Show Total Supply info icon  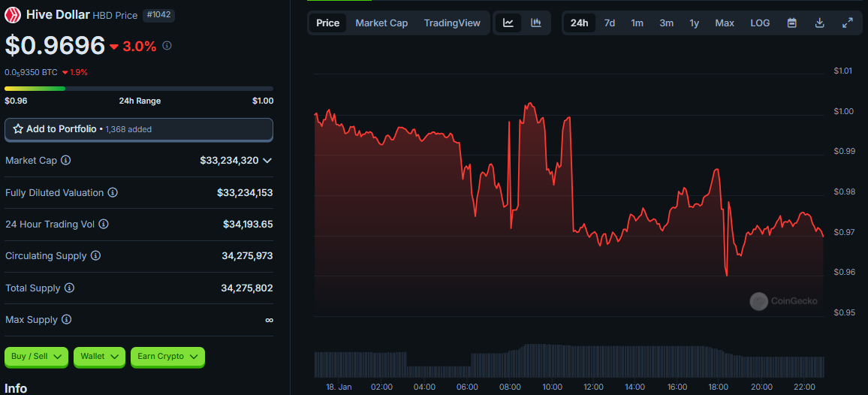point(69,288)
